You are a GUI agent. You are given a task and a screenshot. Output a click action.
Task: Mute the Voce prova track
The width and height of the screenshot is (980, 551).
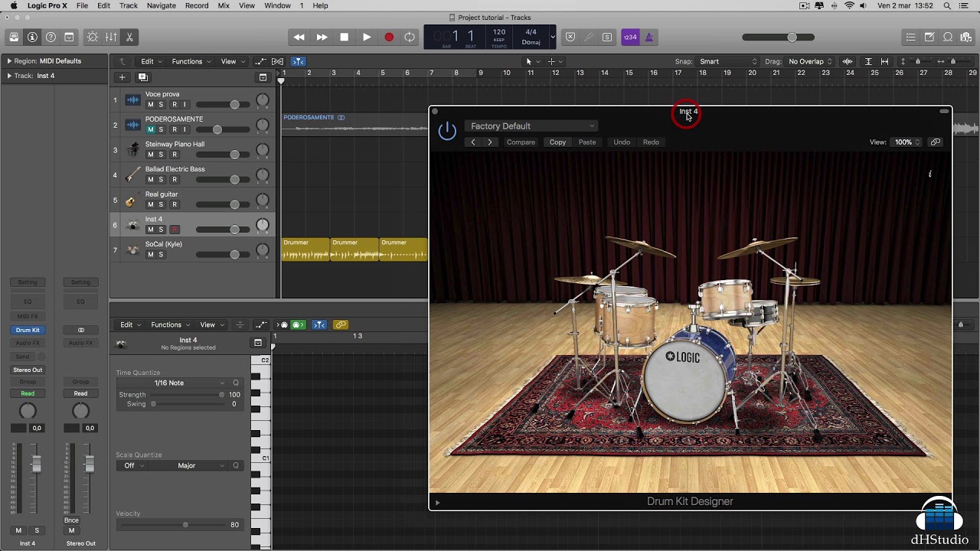150,105
